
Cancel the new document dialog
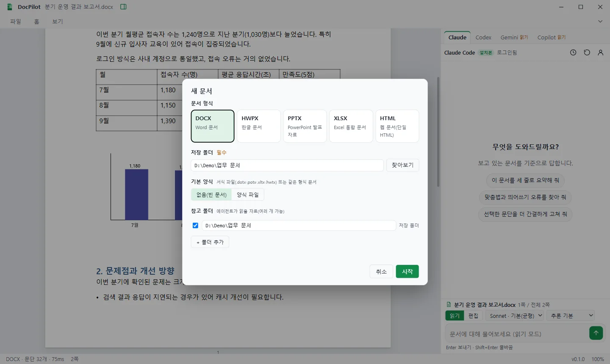[x=381, y=271]
